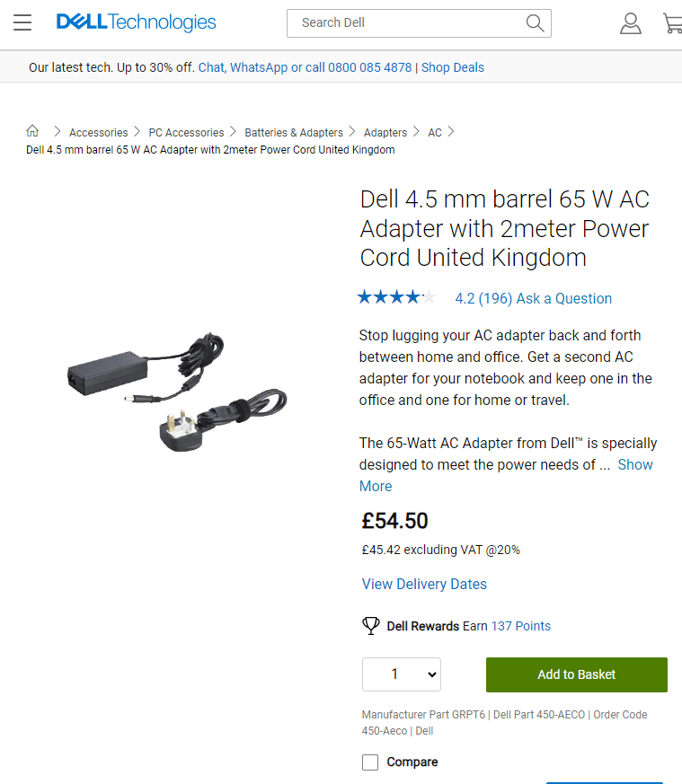682x784 pixels.
Task: Click the 137 Points rewards link
Action: 520,626
